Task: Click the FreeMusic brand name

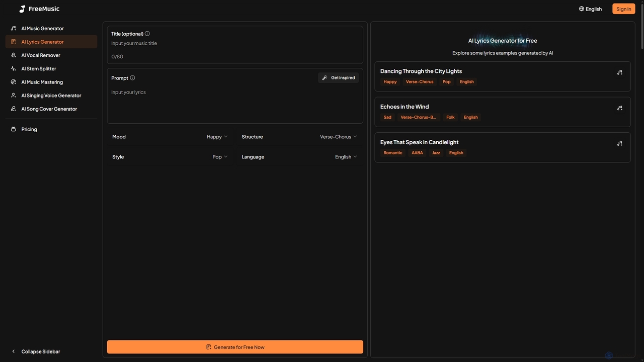Action: [44, 9]
